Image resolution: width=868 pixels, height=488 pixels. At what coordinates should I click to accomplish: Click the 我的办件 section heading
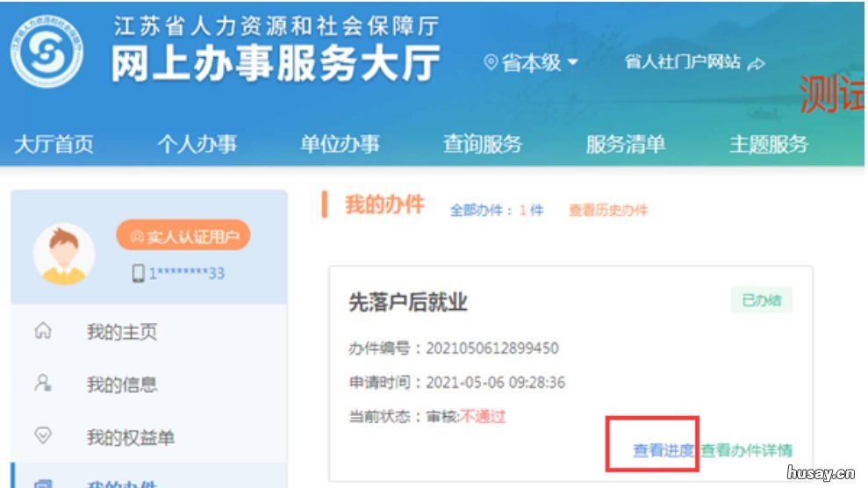click(384, 205)
